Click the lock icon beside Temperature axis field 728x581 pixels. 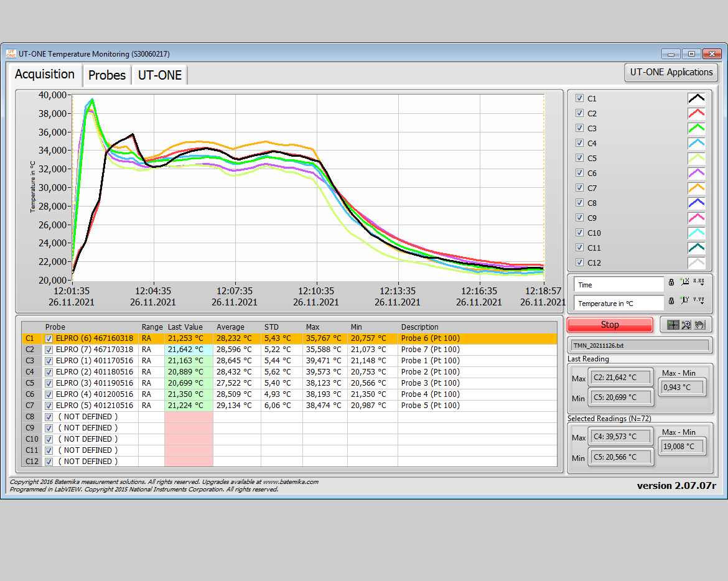(671, 300)
